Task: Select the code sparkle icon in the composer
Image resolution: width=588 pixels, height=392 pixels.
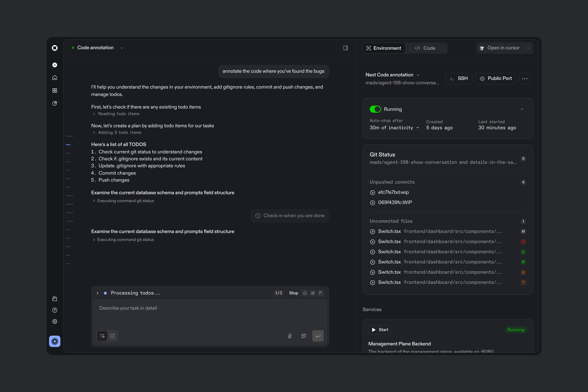Action: coord(112,336)
